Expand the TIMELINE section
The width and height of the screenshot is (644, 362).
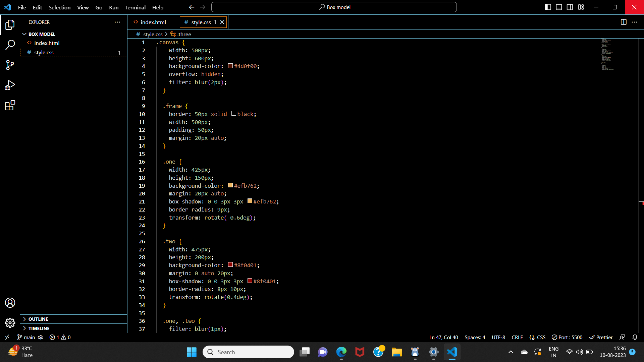pos(39,328)
